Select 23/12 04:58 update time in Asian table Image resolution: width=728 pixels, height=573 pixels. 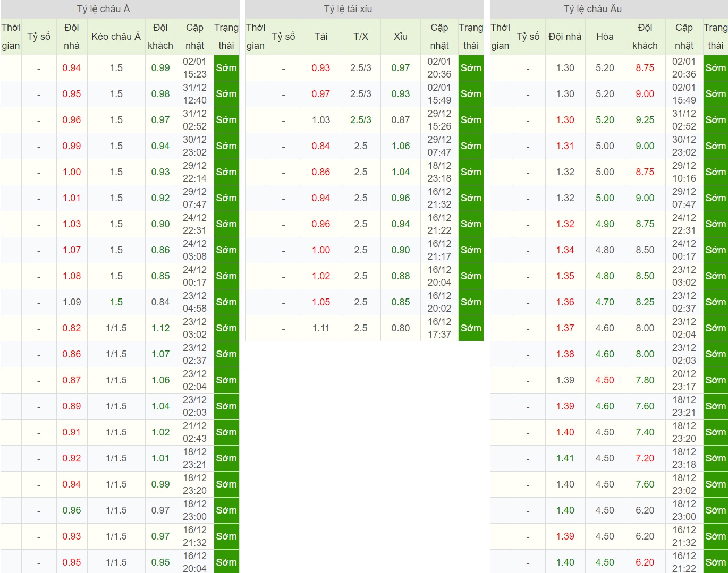tap(194, 302)
